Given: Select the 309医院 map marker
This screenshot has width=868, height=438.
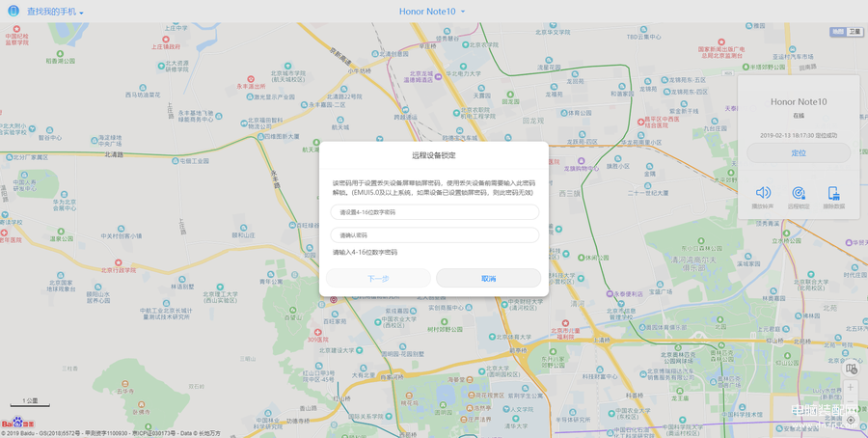Looking at the screenshot, I should (x=317, y=332).
